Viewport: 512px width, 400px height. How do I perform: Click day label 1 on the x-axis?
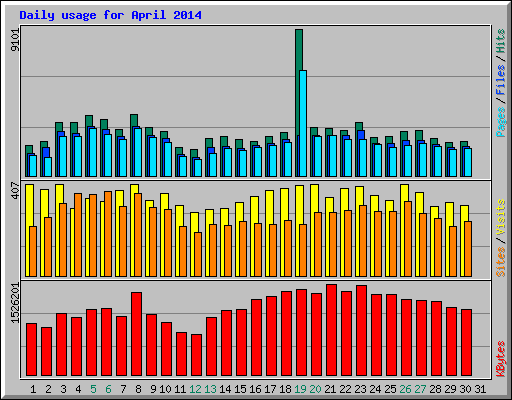(33, 389)
